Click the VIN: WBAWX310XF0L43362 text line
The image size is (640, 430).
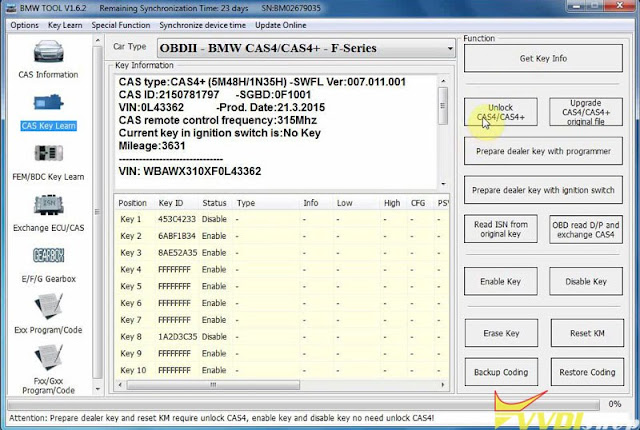(190, 171)
